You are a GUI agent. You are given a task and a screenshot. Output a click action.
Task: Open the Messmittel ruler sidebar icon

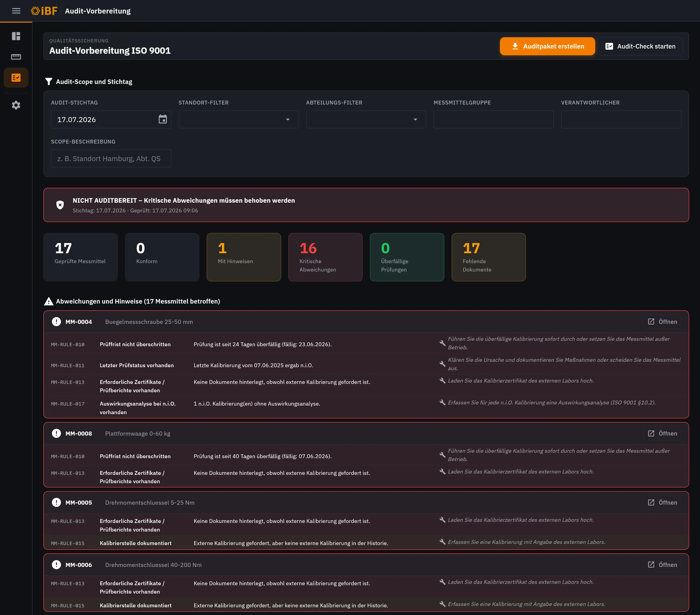16,57
